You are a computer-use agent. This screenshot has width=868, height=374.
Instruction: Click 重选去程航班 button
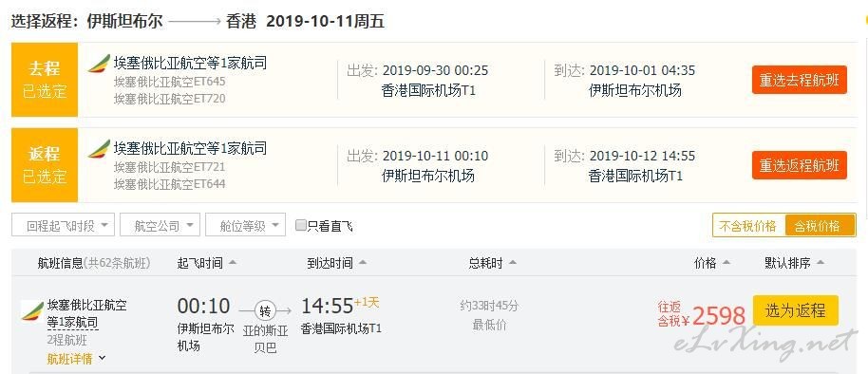pos(800,81)
